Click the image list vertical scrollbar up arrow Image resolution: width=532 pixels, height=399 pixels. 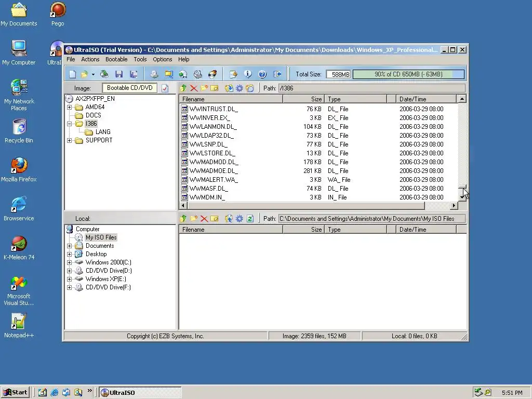pyautogui.click(x=462, y=99)
